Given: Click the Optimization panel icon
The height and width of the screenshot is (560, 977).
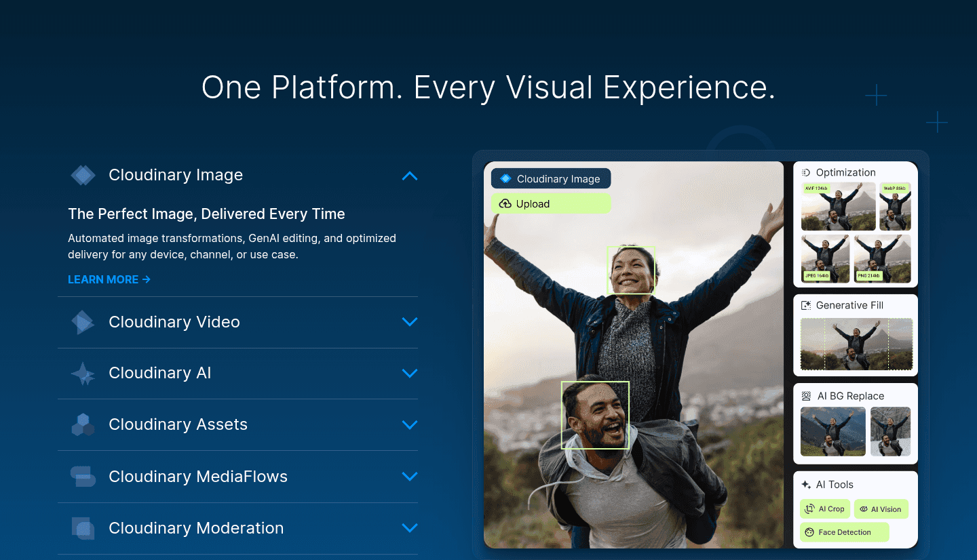Looking at the screenshot, I should click(x=807, y=172).
